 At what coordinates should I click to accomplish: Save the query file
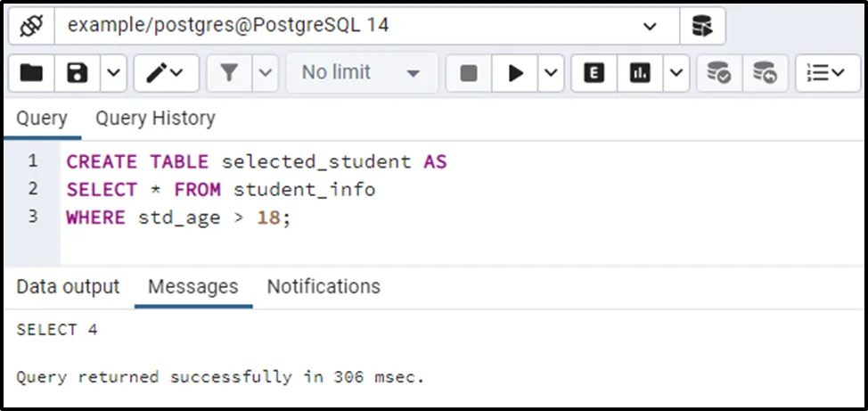click(78, 73)
